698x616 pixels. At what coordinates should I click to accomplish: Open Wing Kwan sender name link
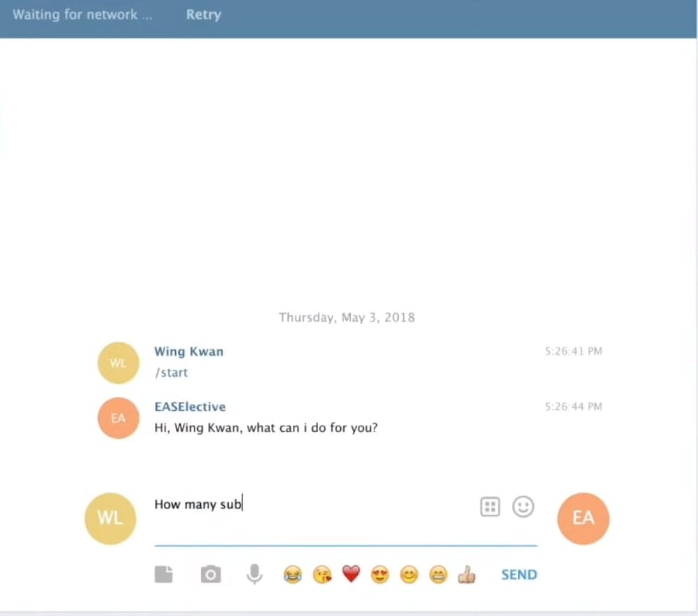[189, 352]
